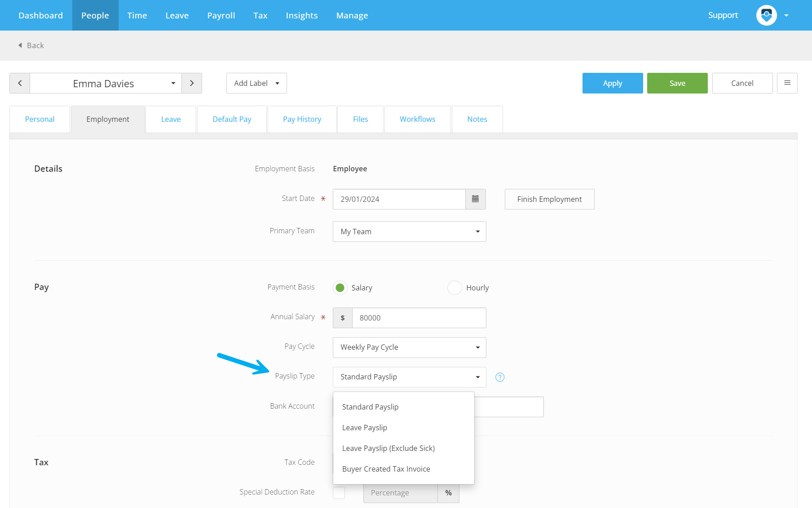The image size is (812, 508).
Task: Open the Payroll nav item
Action: coord(221,15)
